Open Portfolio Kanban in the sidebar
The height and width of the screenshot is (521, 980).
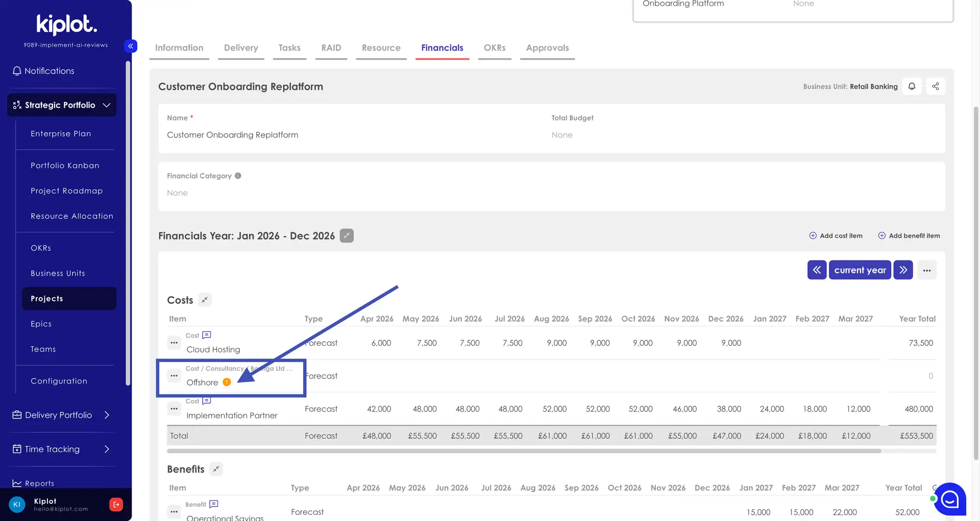coord(65,165)
